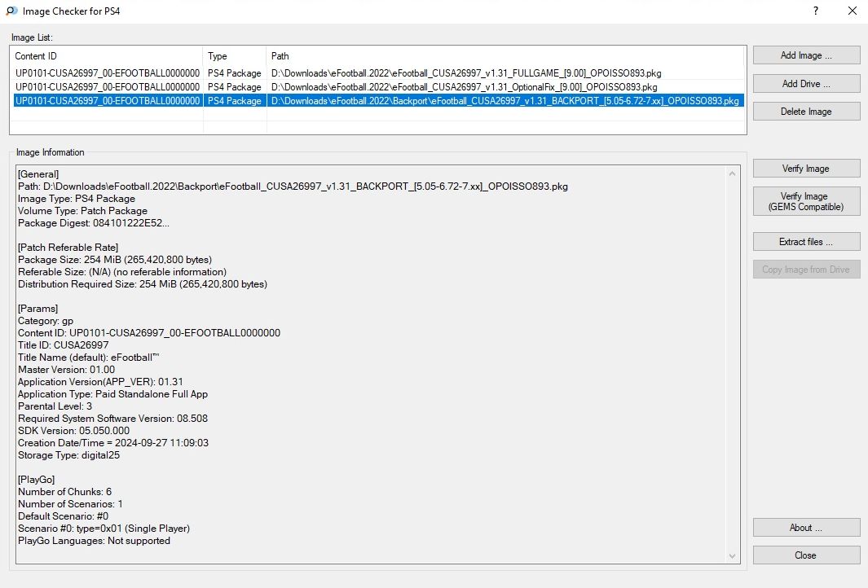Click the Verify Image button
Image resolution: width=868 pixels, height=588 pixels.
(x=806, y=169)
